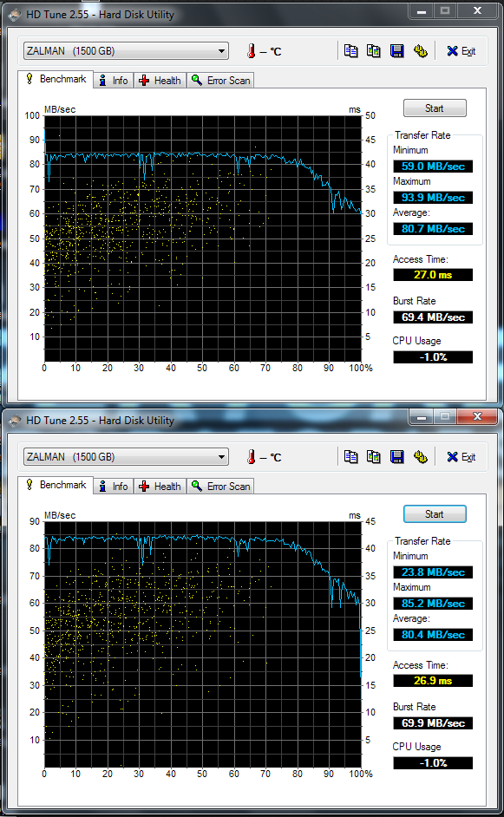Open options icon in bottom window
The height and width of the screenshot is (817, 504).
420,457
